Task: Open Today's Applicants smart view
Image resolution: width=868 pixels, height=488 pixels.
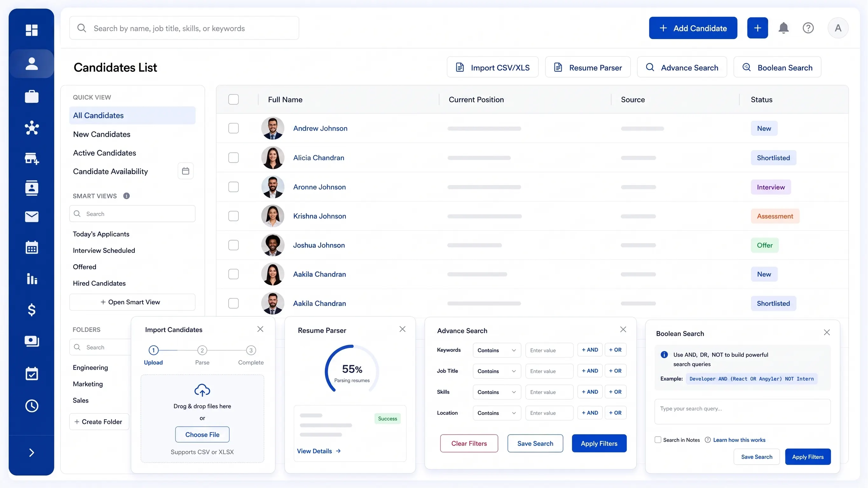Action: pyautogui.click(x=101, y=234)
